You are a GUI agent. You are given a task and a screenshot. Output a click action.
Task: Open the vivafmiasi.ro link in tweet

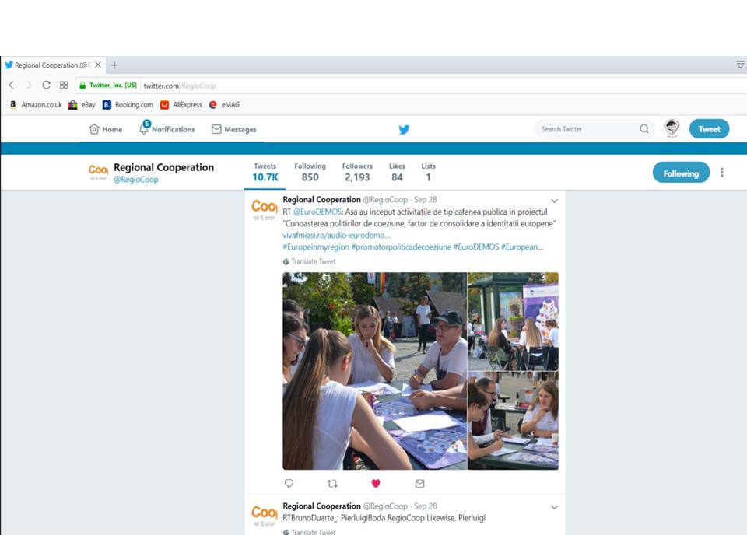coord(336,235)
